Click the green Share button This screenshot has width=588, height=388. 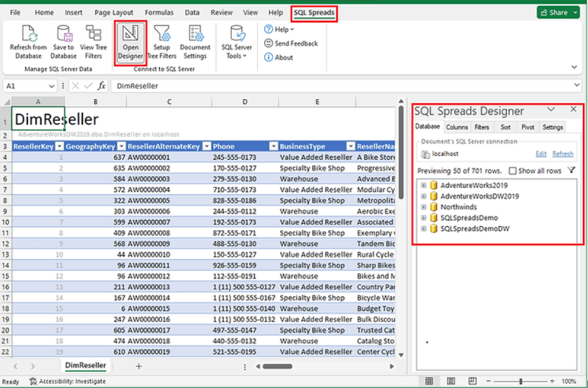tap(557, 12)
